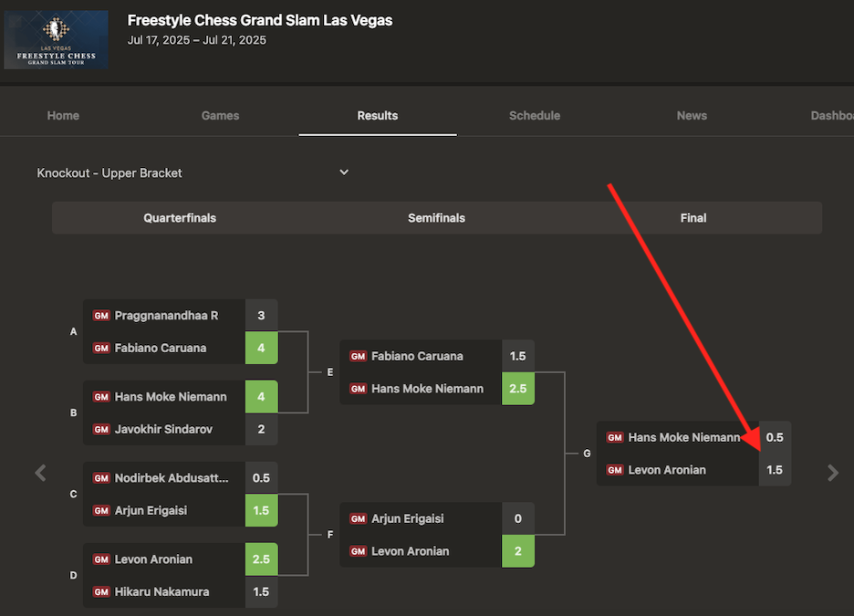Click the match label A
The height and width of the screenshot is (616, 854).
(x=74, y=331)
